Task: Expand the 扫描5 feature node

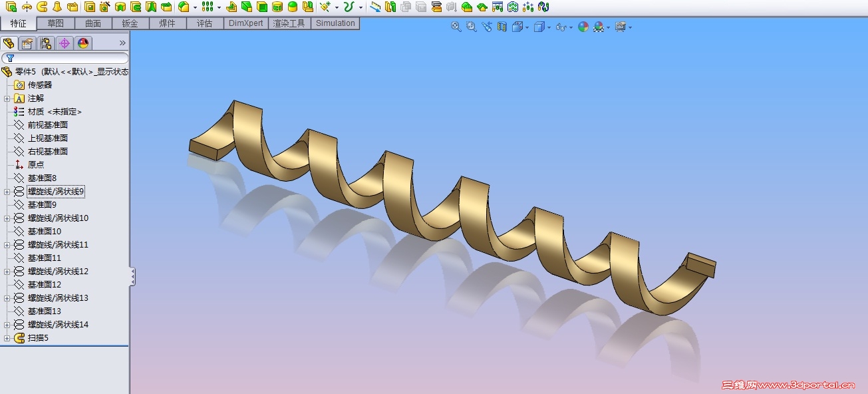Action: pos(7,338)
